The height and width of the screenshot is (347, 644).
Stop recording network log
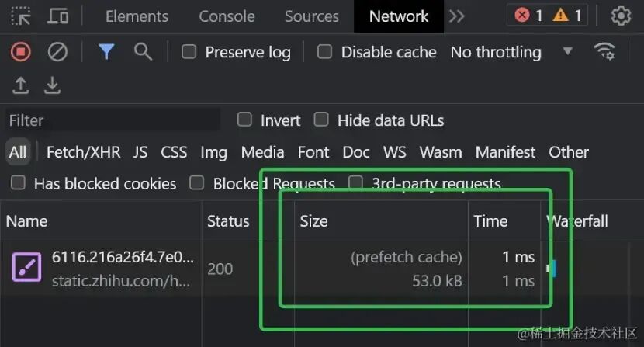pos(20,52)
